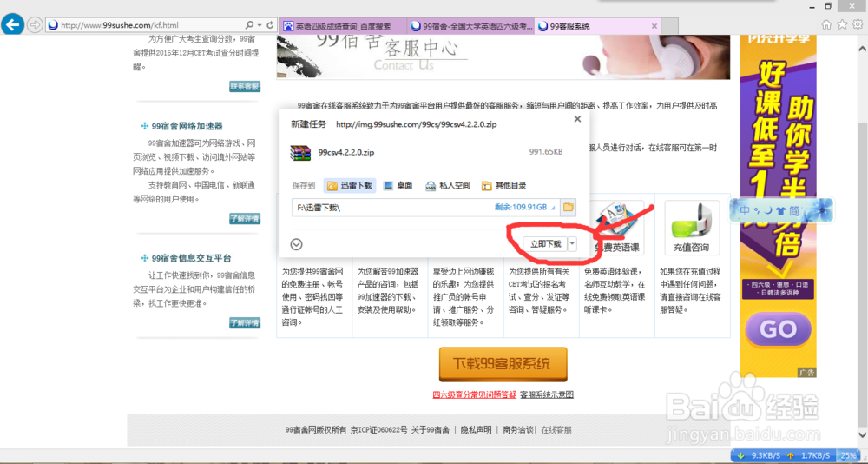The height and width of the screenshot is (464, 868).
Task: Click the browse folder icon
Action: click(x=568, y=208)
